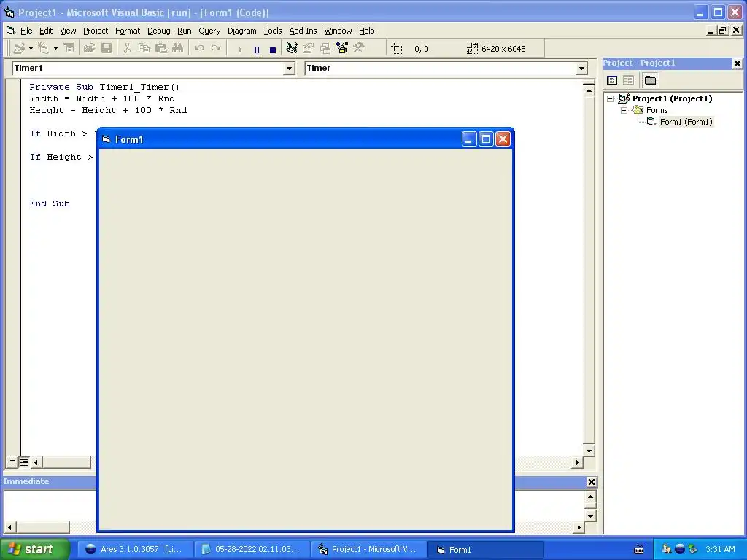Switch to Ares 3.1.0.3057 taskbar item
747x560 pixels.
[135, 550]
